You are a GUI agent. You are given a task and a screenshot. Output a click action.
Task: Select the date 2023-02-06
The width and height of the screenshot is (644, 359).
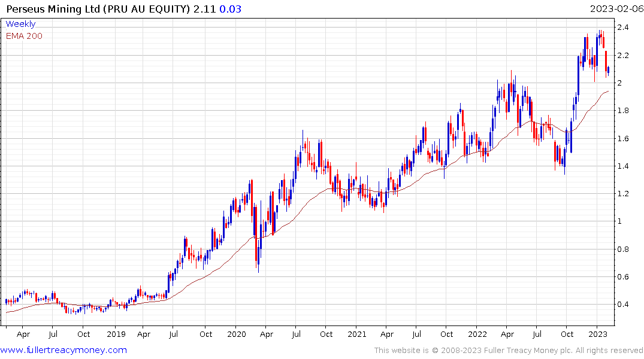[616, 9]
